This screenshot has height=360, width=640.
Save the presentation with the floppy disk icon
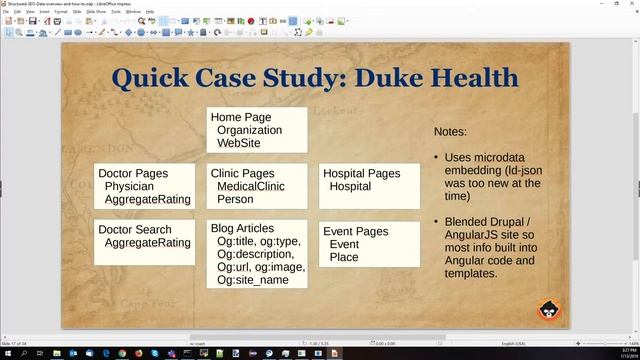(32, 21)
